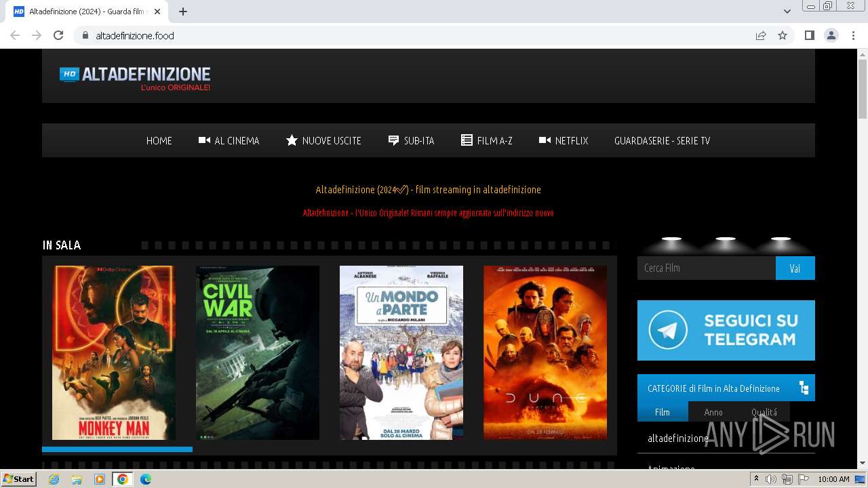Click the Altadefinizione HD logo
The width and height of the screenshot is (868, 488).
pos(135,79)
